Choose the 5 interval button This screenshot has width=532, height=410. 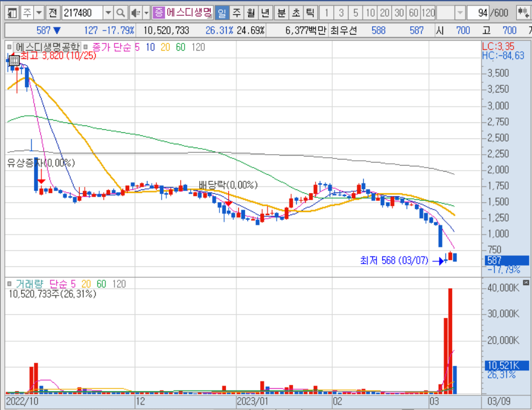click(x=355, y=13)
